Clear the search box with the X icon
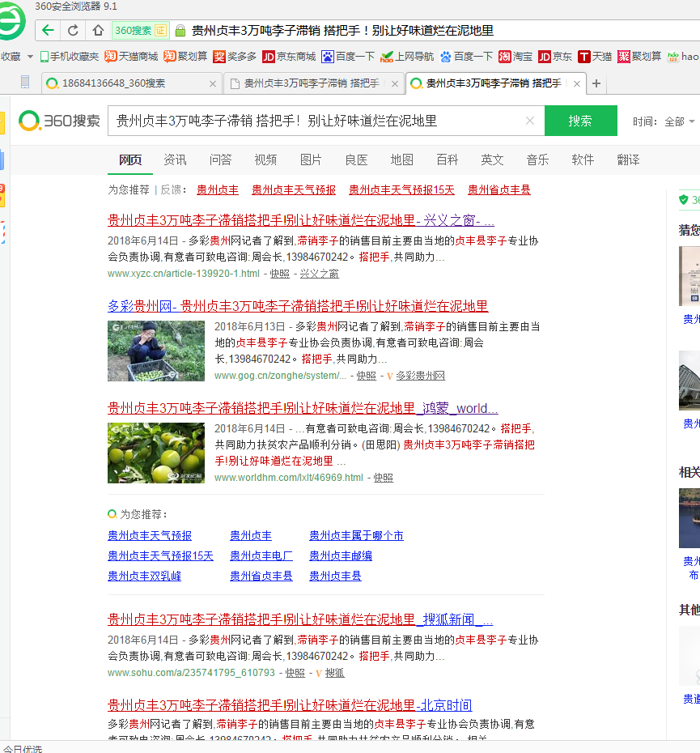The image size is (700, 753). click(x=530, y=121)
